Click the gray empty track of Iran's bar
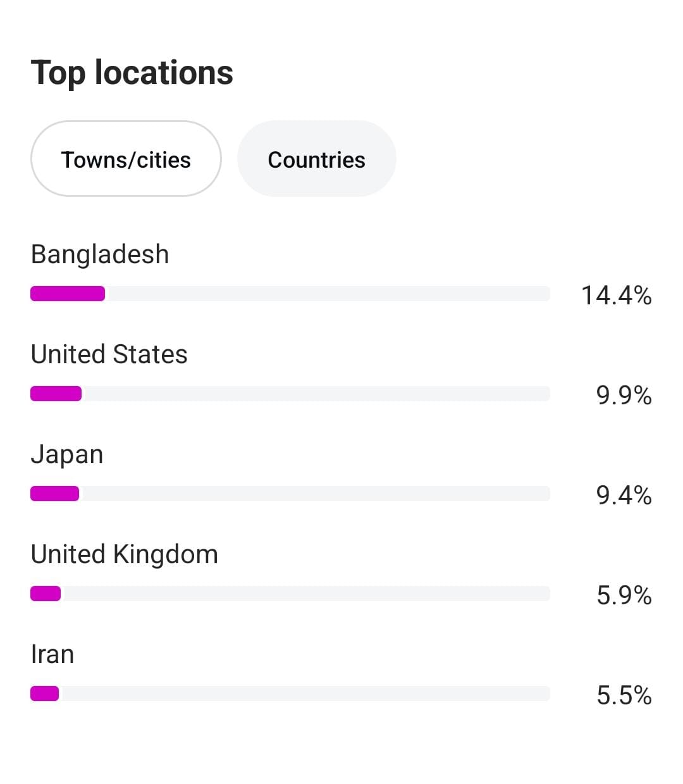Viewport: 683px width, 784px height. (304, 694)
